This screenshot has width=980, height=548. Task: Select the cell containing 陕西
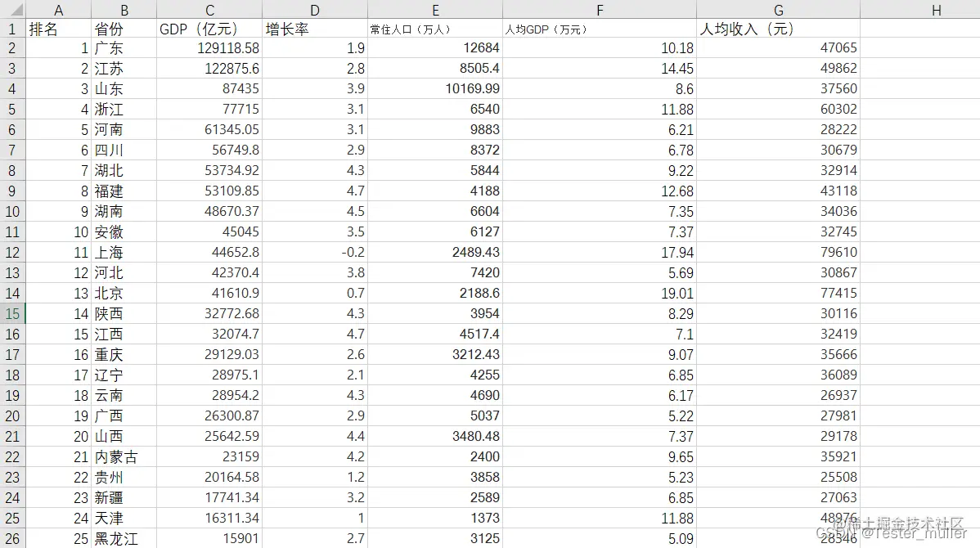click(x=124, y=314)
